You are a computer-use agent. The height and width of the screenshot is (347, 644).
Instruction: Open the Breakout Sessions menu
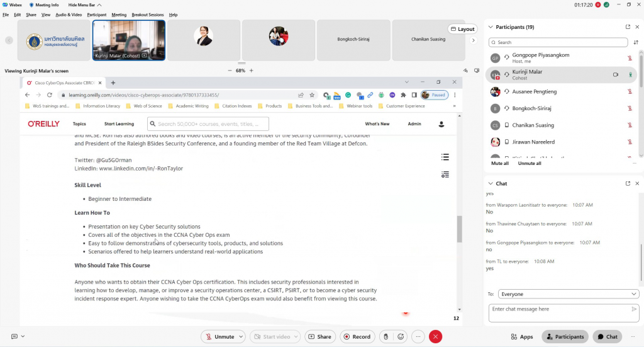(147, 14)
